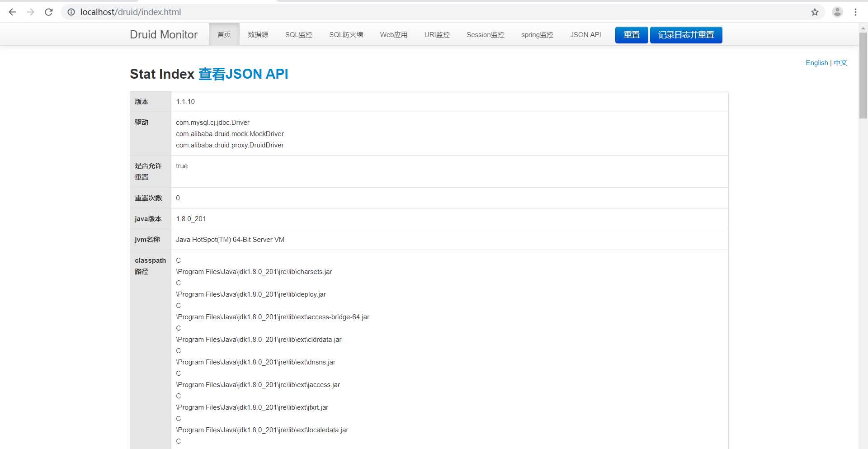Open the 查看JSON API link
The width and height of the screenshot is (868, 449).
[x=243, y=74]
